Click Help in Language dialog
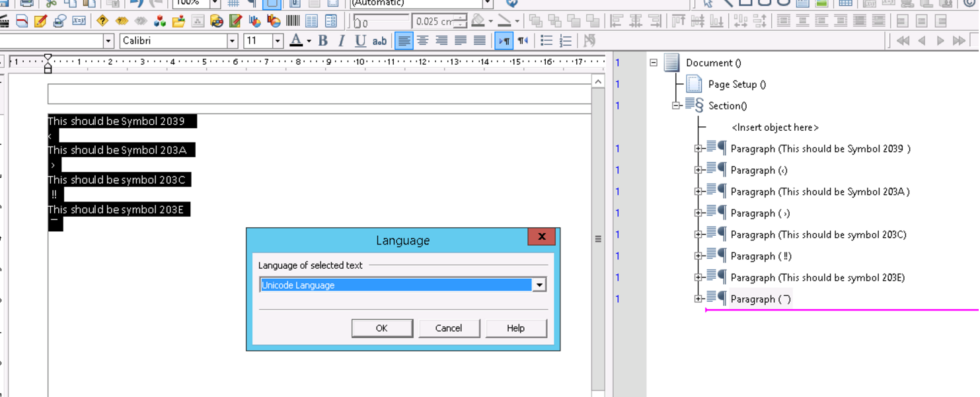 (x=515, y=328)
